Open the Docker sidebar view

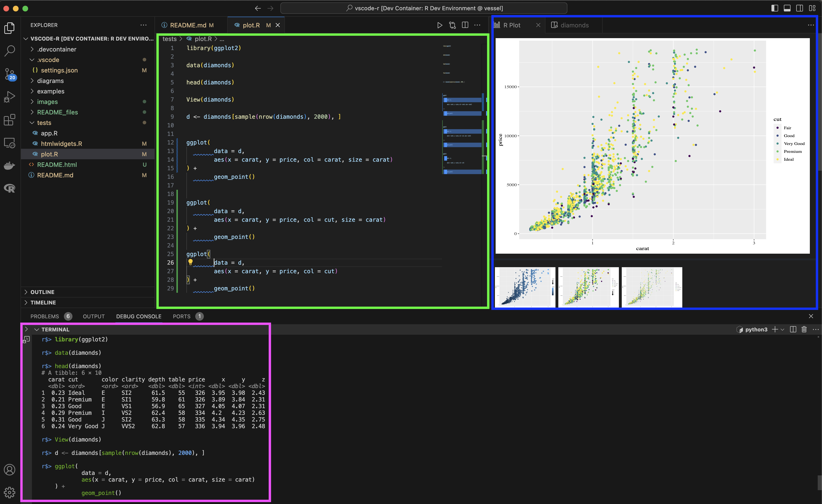pos(9,166)
